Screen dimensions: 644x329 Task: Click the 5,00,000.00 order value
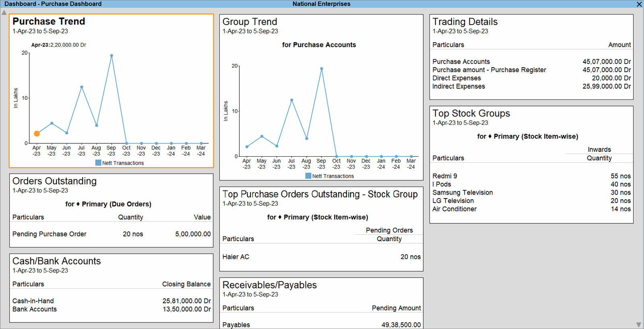193,234
